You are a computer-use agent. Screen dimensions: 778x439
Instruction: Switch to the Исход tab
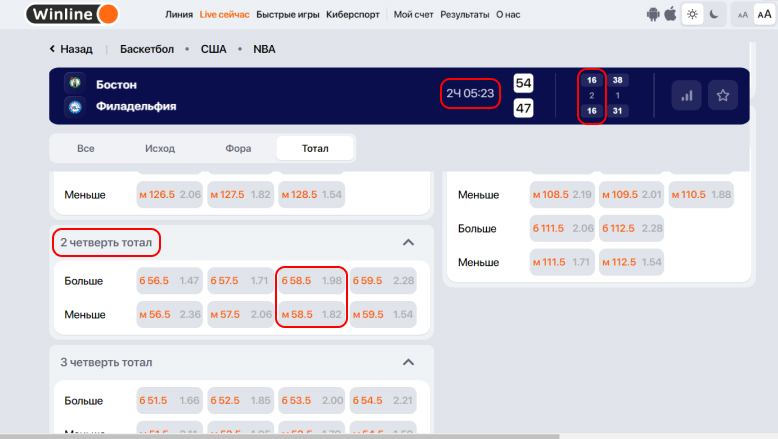pos(159,148)
